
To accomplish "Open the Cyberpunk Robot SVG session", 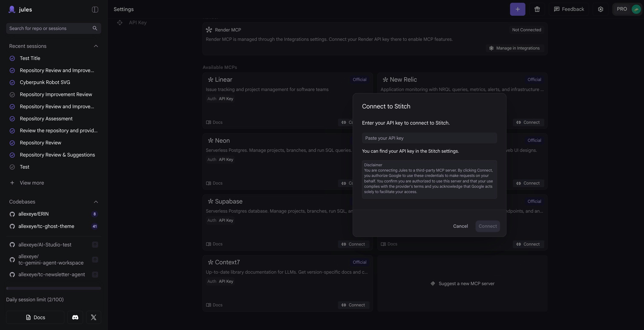I will click(x=45, y=82).
